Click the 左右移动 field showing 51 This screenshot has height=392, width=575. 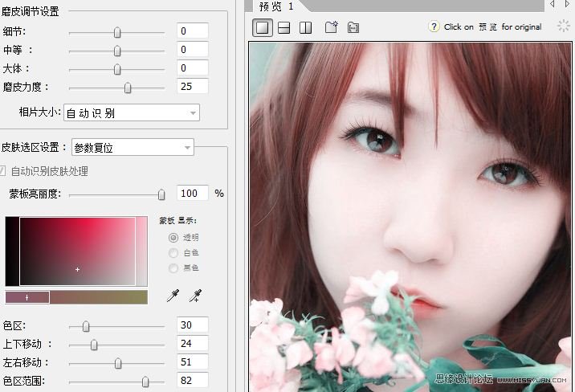point(193,362)
